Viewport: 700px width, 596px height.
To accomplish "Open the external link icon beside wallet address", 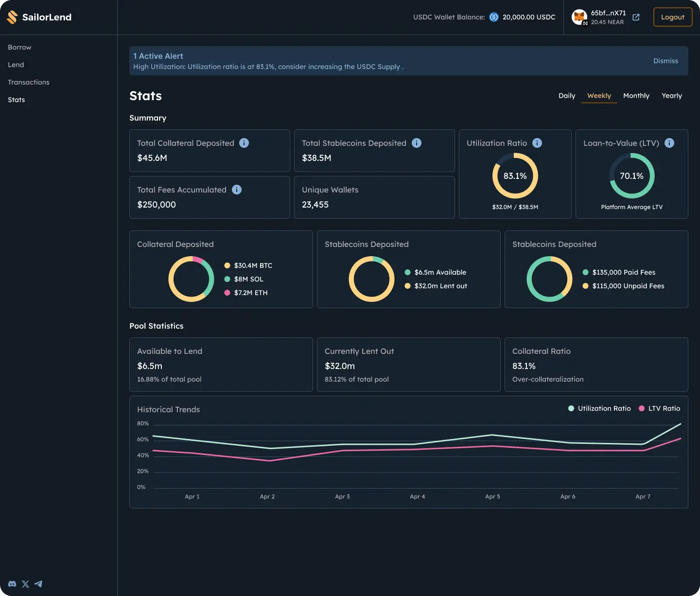I will [636, 17].
